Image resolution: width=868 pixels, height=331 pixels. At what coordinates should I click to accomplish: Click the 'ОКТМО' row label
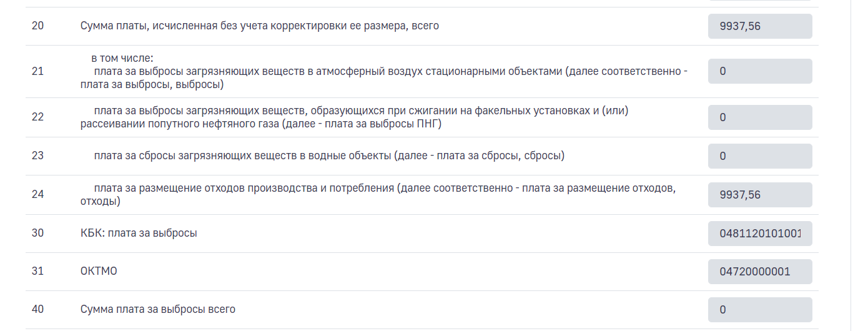[99, 272]
